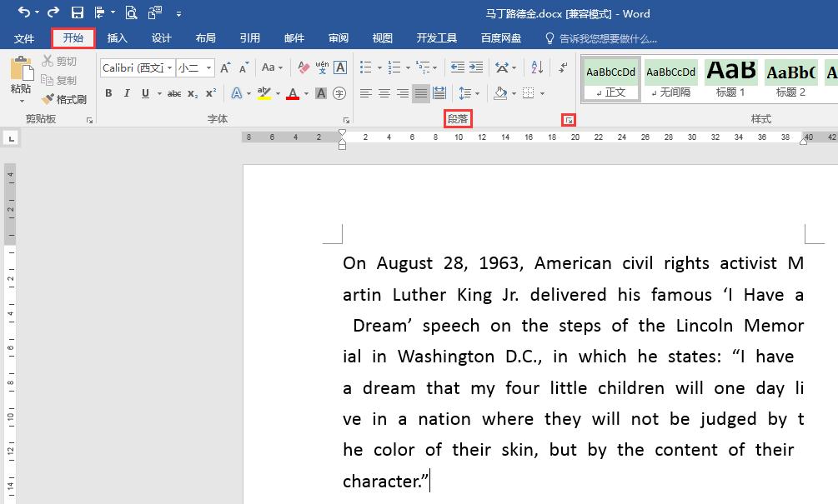Insert enclosed character icon
Screen dimensions: 838x504
point(339,93)
